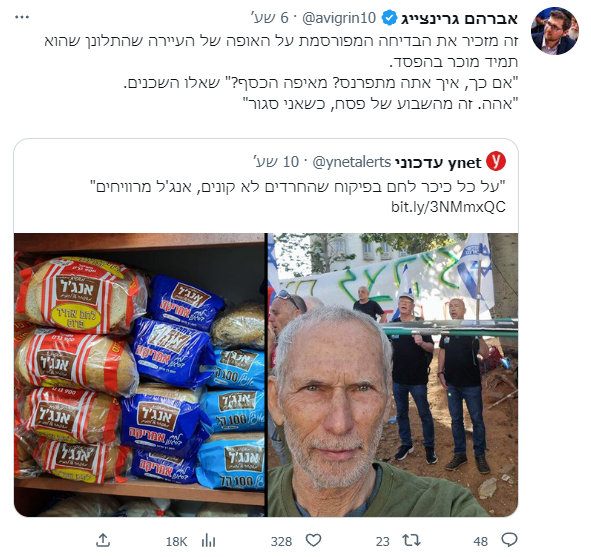Click the red ynet logo avatar
Screen dimensions: 591x557
[496, 161]
